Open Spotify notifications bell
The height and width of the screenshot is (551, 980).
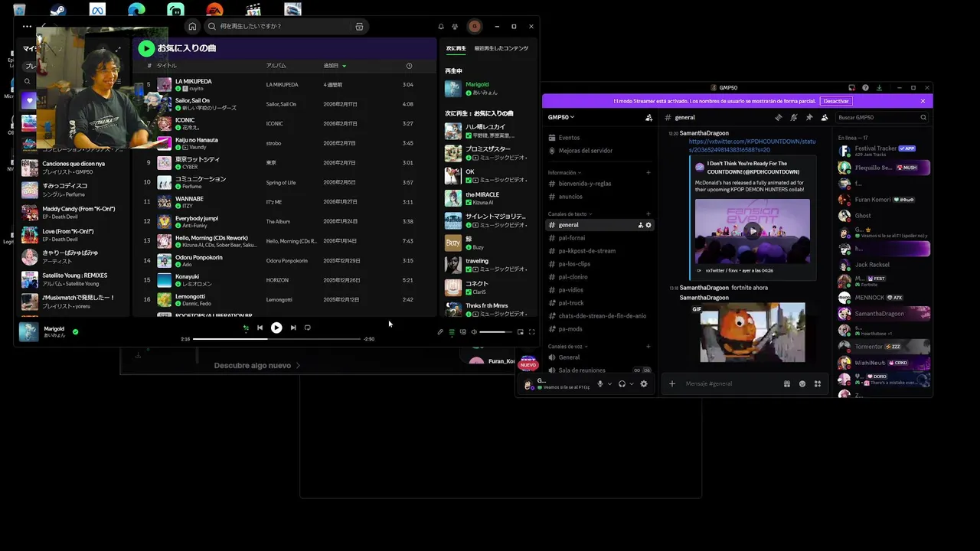pos(441,26)
